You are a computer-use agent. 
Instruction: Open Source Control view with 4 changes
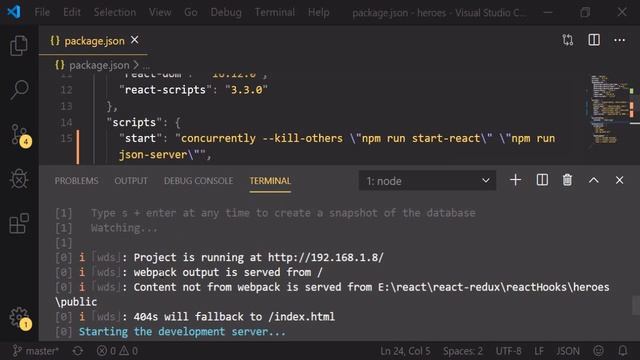click(x=20, y=135)
